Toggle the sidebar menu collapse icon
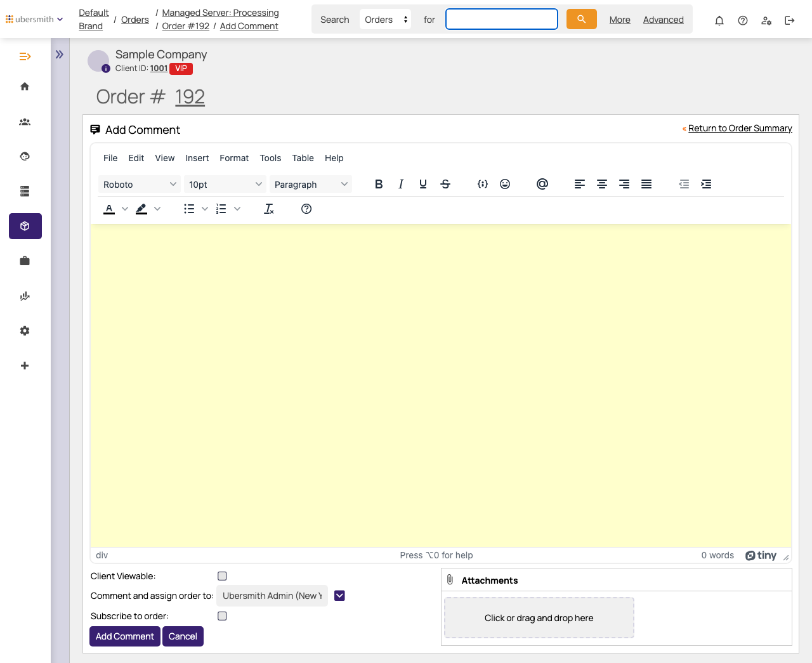This screenshot has width=812, height=663. 25,56
